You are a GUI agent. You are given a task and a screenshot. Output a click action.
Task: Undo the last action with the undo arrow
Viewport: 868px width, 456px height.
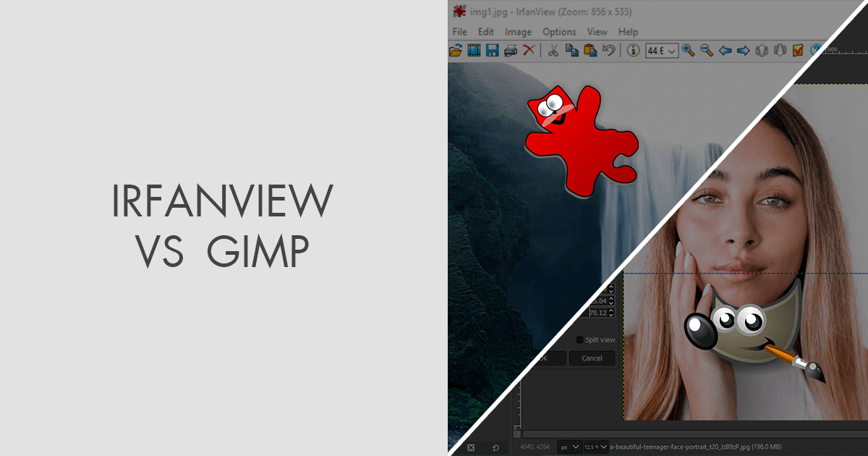click(x=610, y=51)
